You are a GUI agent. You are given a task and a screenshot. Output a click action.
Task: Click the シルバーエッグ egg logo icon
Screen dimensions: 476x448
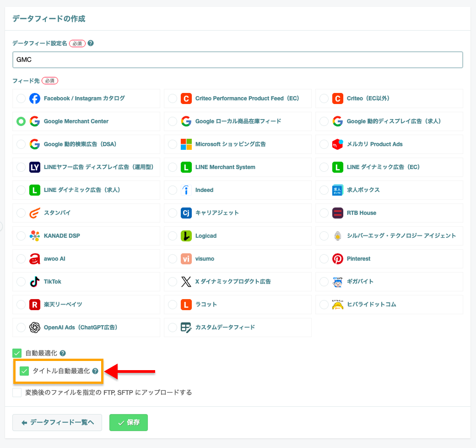tap(338, 236)
